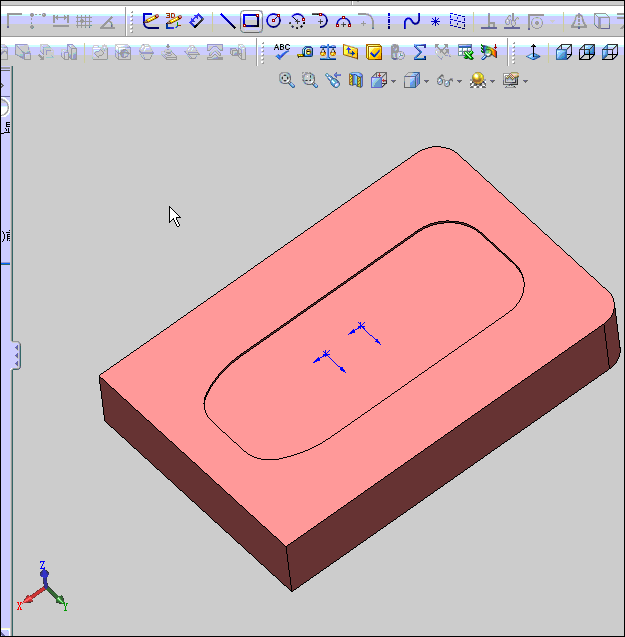Screen dimensions: 625x637
Task: Click the grayed grid icon
Action: click(x=84, y=21)
